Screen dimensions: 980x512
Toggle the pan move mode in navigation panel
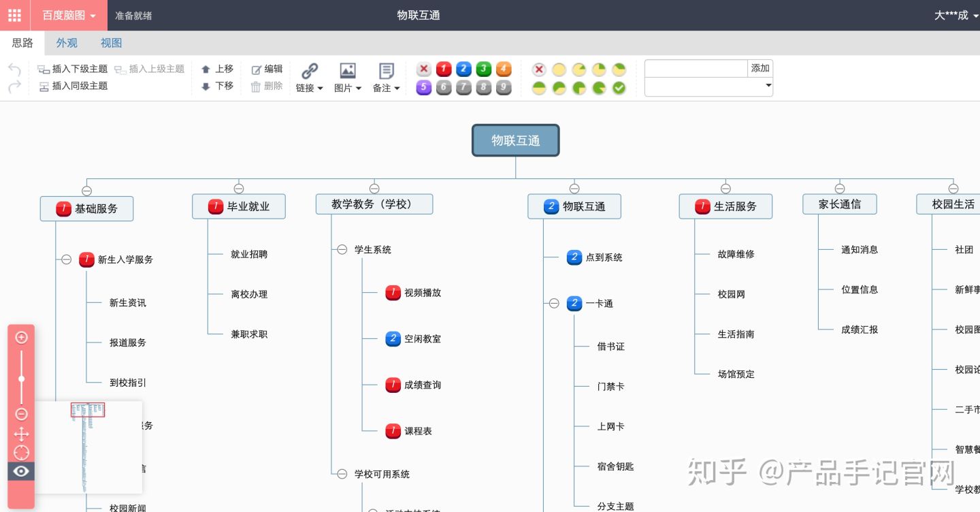tap(21, 434)
